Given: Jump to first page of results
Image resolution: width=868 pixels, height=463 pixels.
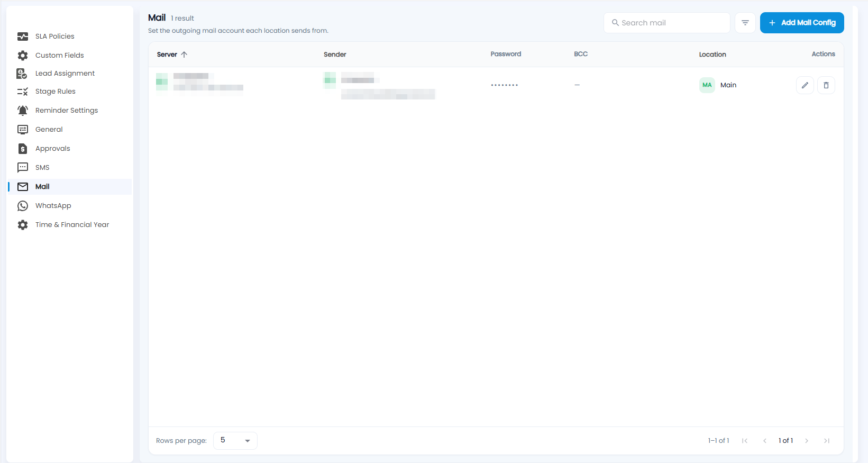Looking at the screenshot, I should (745, 441).
